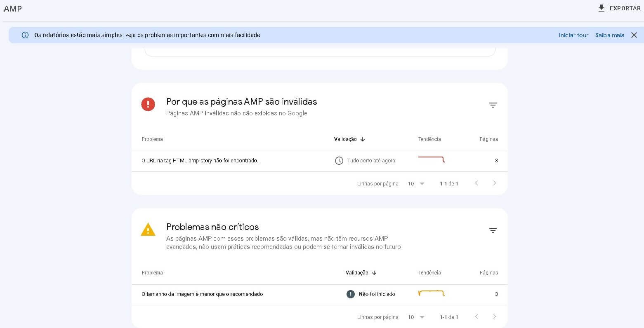Open the filter icon for Problemas não críticos

pos(493,230)
